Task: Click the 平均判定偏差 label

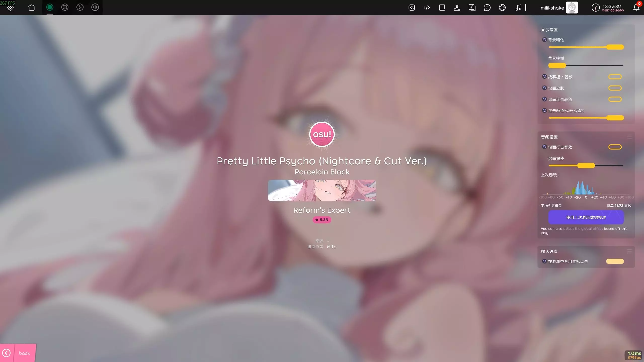Action: (x=551, y=206)
